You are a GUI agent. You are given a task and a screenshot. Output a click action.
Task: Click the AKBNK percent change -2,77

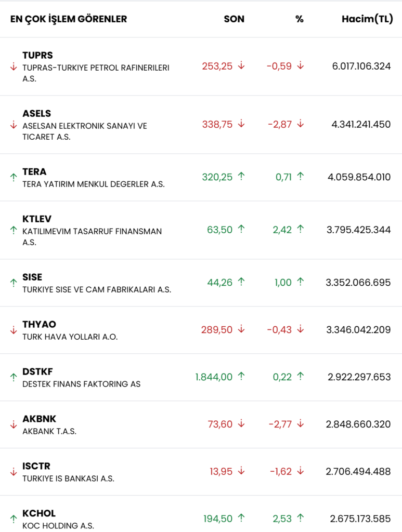click(280, 424)
